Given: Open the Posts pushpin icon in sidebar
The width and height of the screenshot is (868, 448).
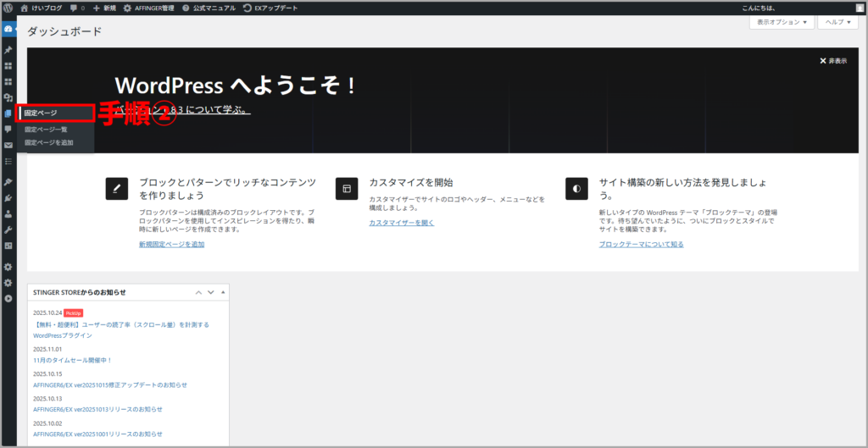Looking at the screenshot, I should coord(8,50).
